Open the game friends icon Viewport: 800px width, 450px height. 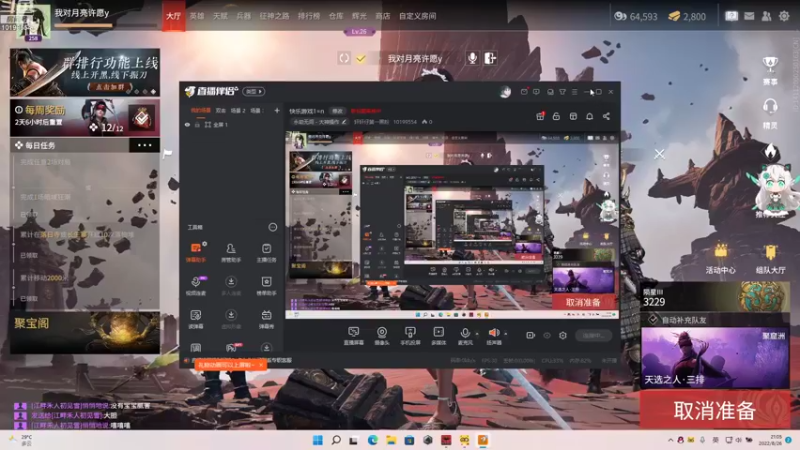(766, 16)
